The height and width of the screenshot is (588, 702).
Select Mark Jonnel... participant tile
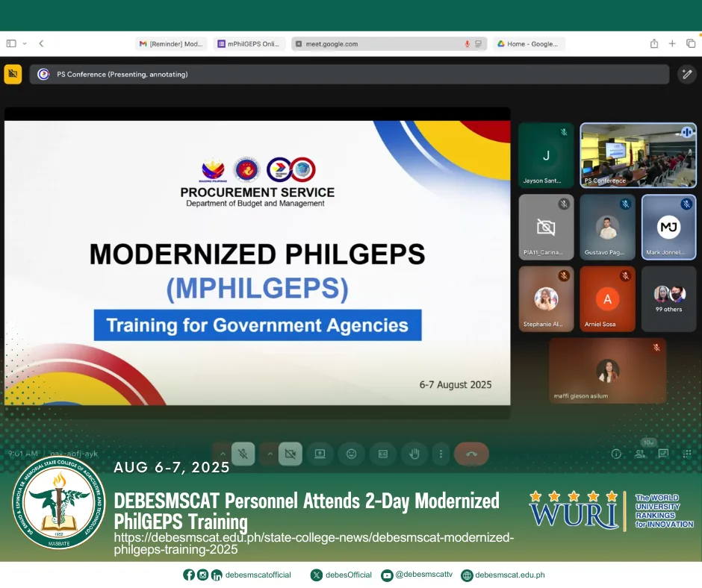click(x=669, y=228)
